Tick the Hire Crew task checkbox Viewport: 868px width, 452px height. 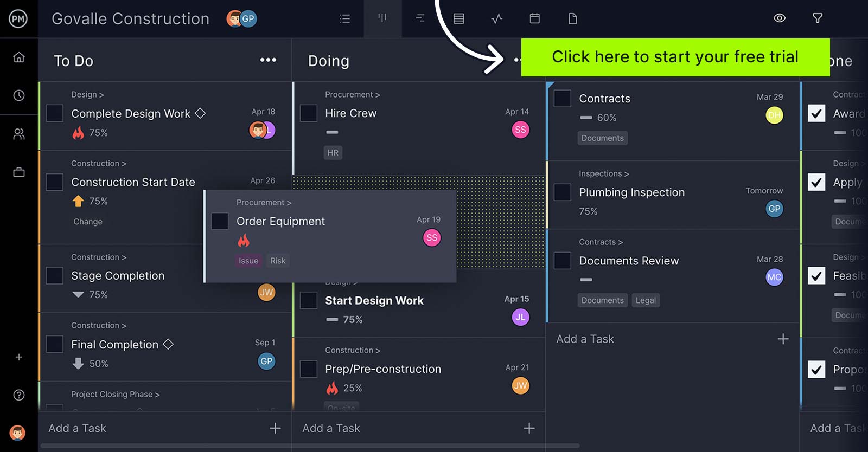click(309, 113)
